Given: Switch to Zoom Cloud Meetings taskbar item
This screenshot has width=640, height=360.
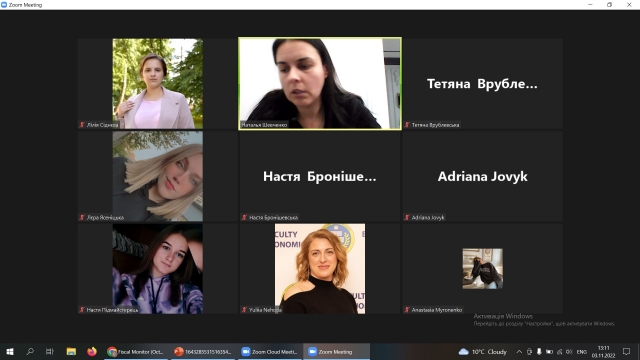Looking at the screenshot, I should 269,351.
